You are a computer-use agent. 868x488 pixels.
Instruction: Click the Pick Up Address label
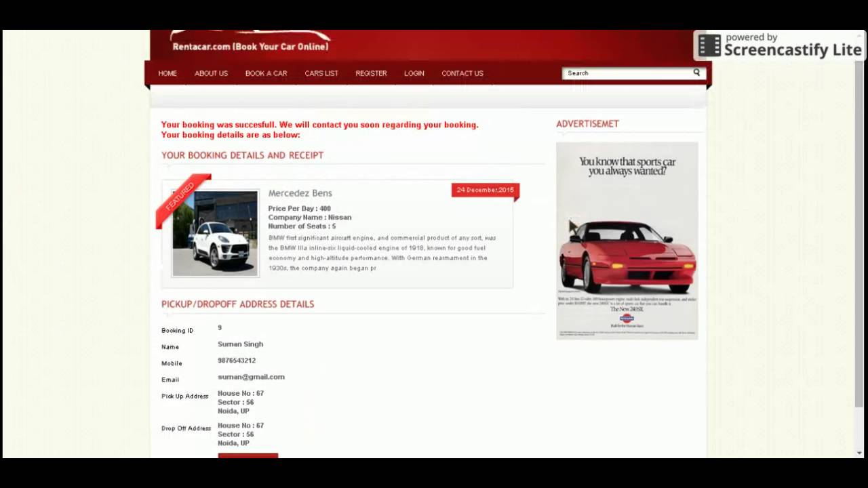click(184, 396)
